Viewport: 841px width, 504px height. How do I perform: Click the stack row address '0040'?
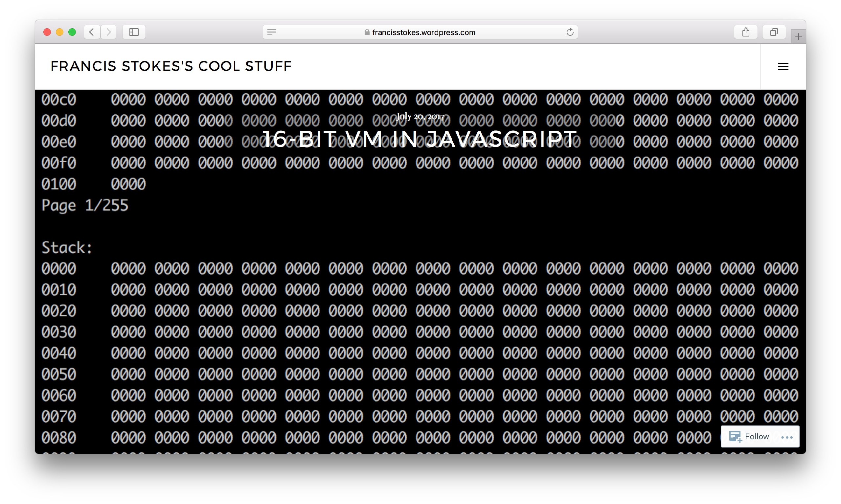[59, 353]
